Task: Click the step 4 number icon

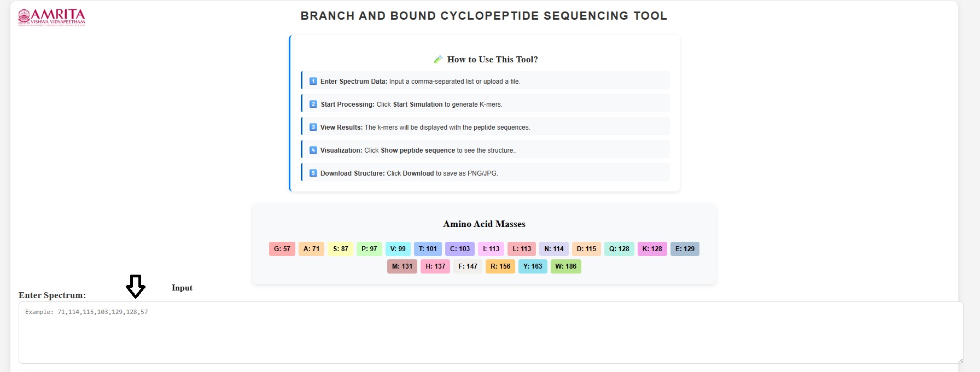Action: coord(313,150)
